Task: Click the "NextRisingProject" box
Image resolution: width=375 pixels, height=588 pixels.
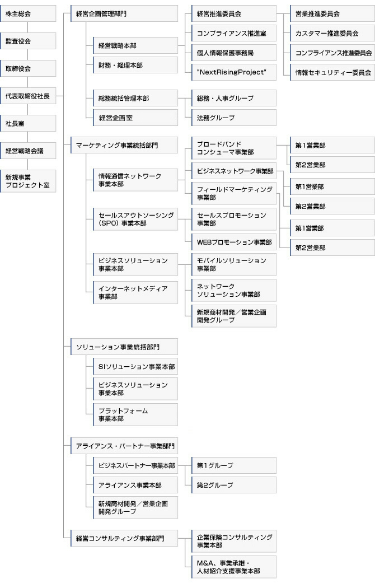Action: click(233, 72)
